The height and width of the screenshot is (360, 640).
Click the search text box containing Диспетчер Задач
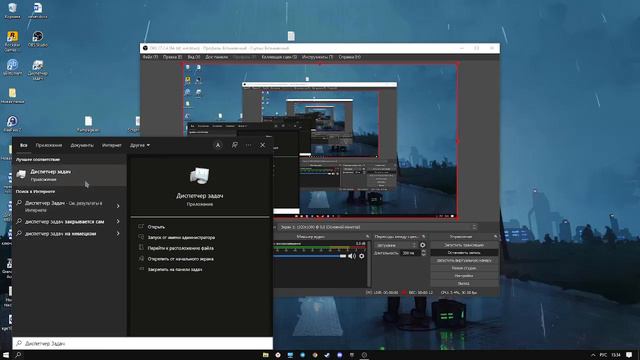(143, 343)
